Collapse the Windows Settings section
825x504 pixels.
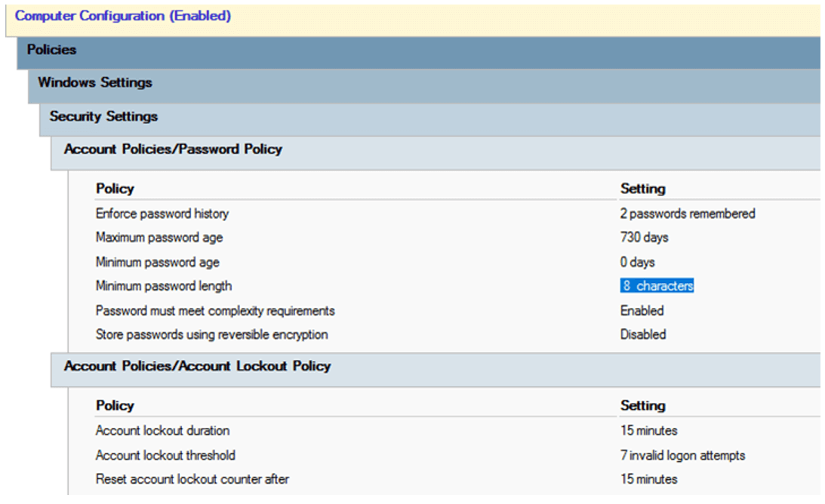95,82
